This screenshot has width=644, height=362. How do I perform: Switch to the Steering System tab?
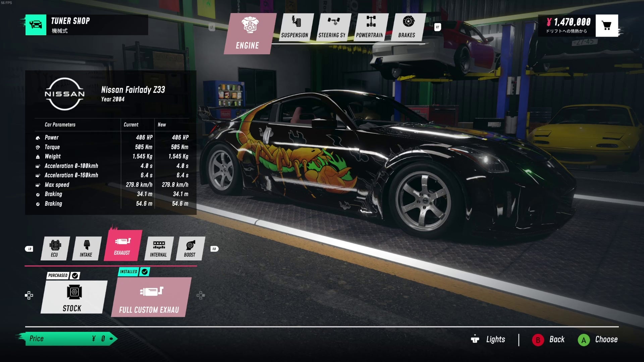click(333, 27)
